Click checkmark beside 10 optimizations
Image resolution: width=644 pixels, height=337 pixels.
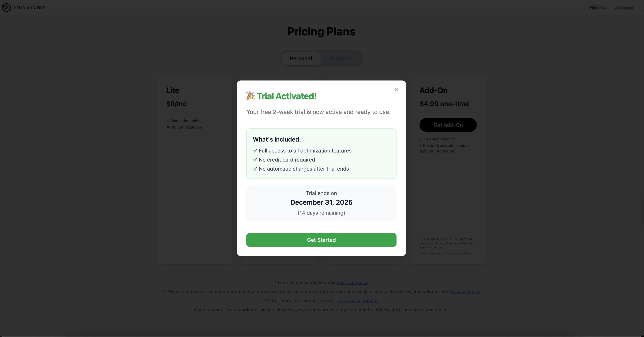(x=421, y=139)
